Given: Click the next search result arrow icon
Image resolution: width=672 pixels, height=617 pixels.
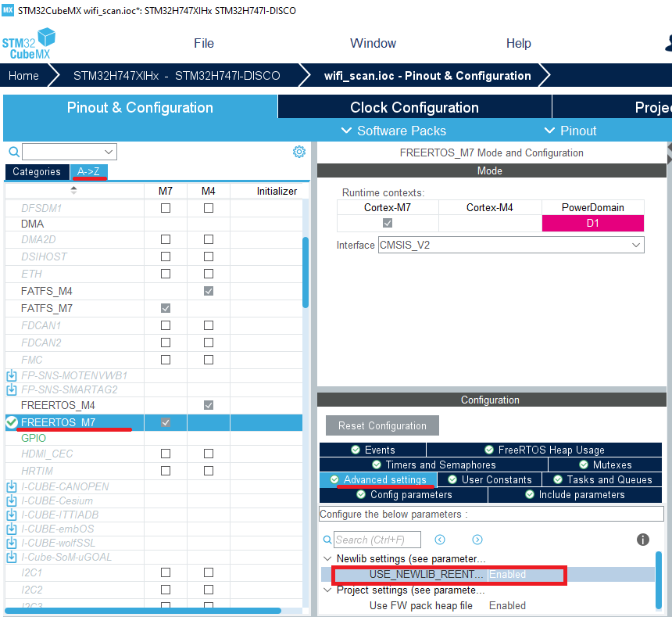Looking at the screenshot, I should click(477, 540).
